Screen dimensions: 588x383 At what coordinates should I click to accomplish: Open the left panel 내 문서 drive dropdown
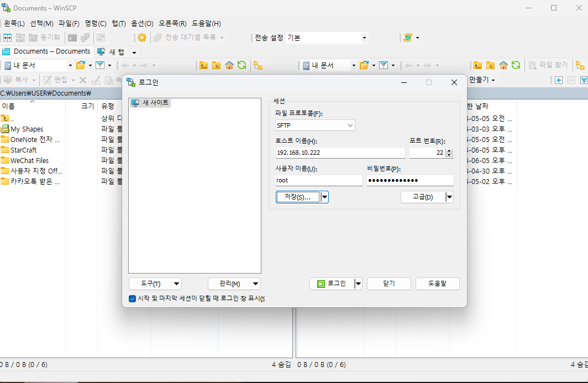tap(70, 65)
